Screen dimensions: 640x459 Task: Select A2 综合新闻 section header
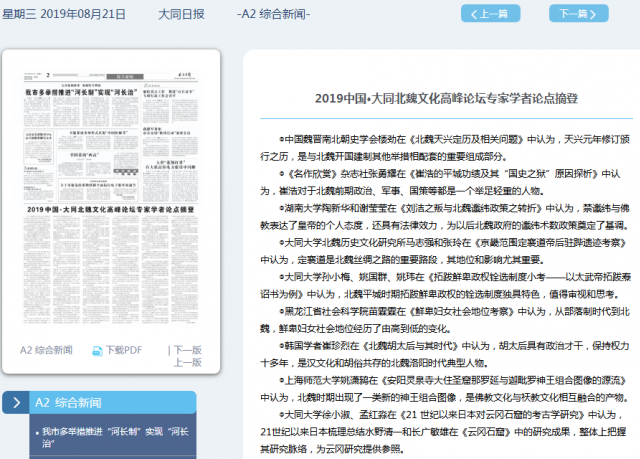tap(113, 403)
